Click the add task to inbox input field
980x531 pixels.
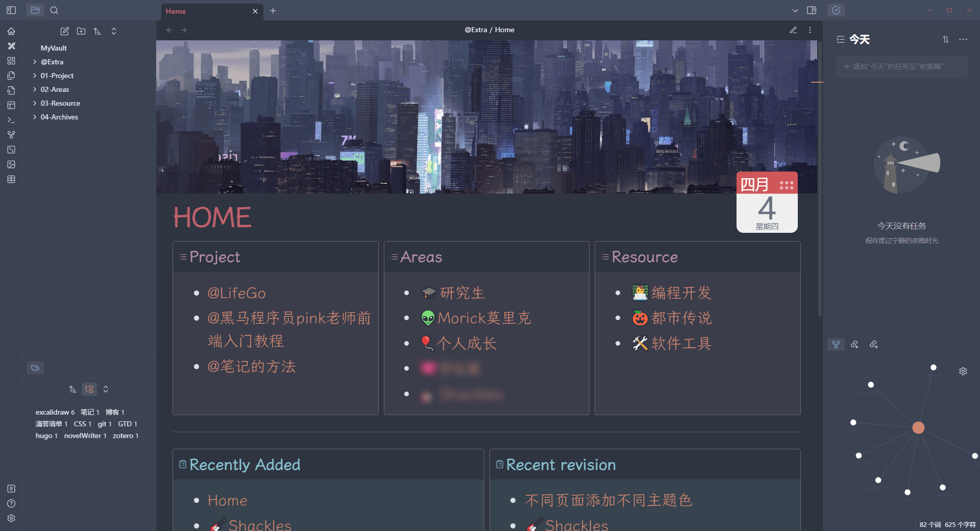coord(901,66)
